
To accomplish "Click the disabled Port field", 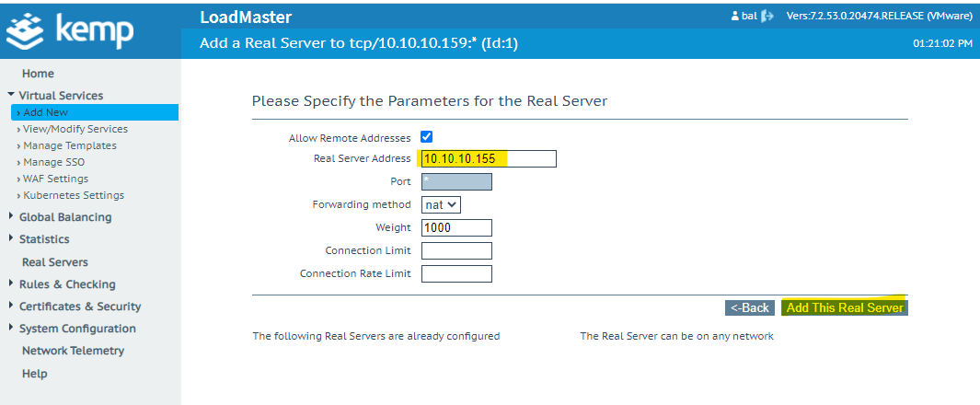I will coord(457,182).
